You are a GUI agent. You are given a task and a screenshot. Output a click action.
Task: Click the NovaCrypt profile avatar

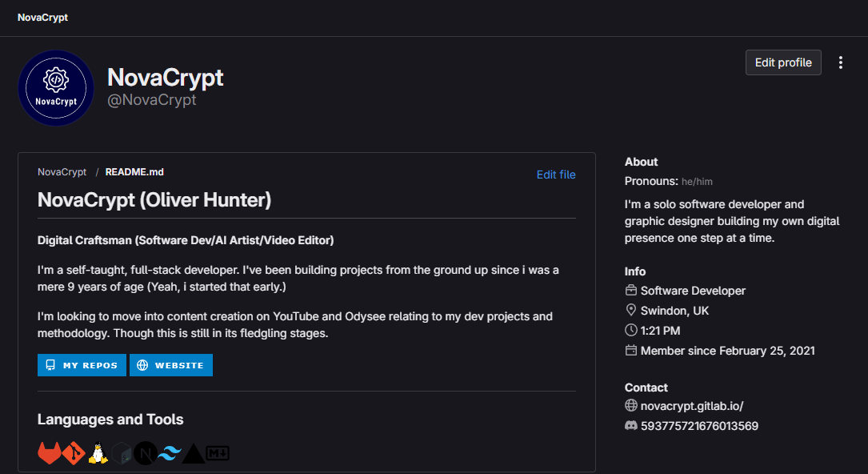(x=56, y=88)
